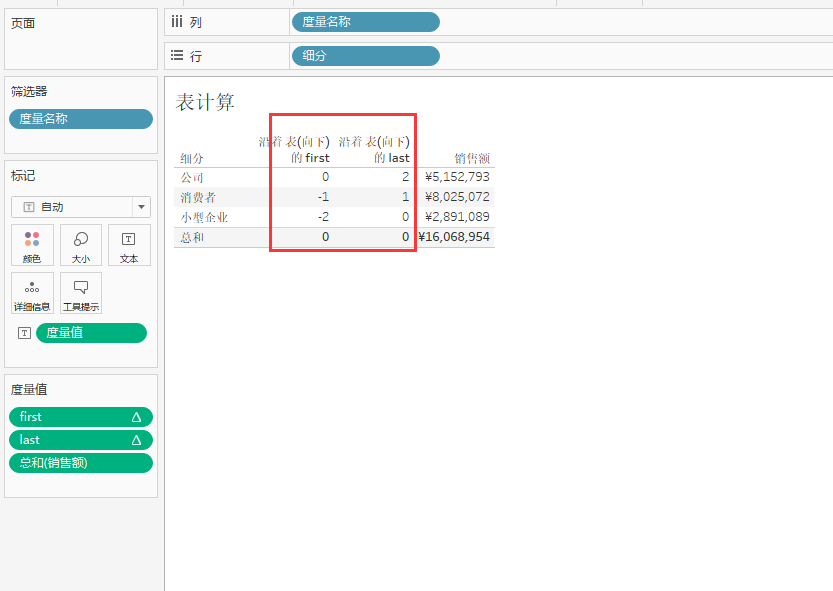Click the text type icon beside 度量值 pill
This screenshot has width=833, height=591.
[x=24, y=333]
